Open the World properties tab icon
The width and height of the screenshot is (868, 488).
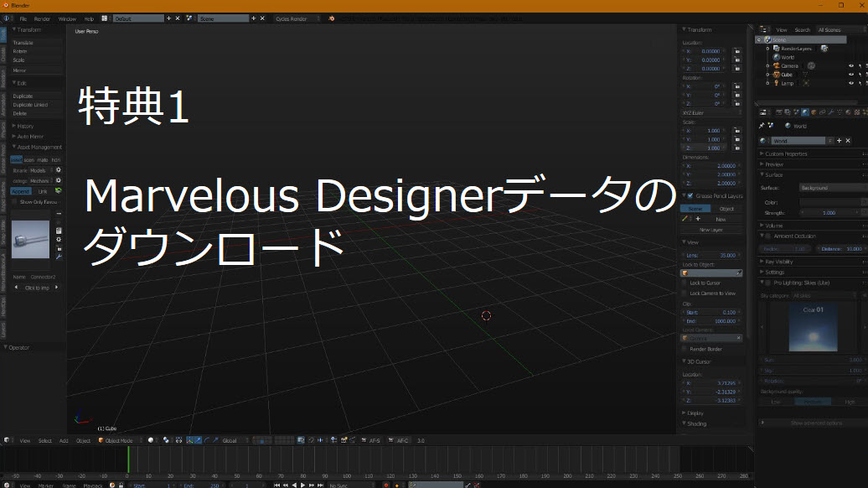point(805,112)
